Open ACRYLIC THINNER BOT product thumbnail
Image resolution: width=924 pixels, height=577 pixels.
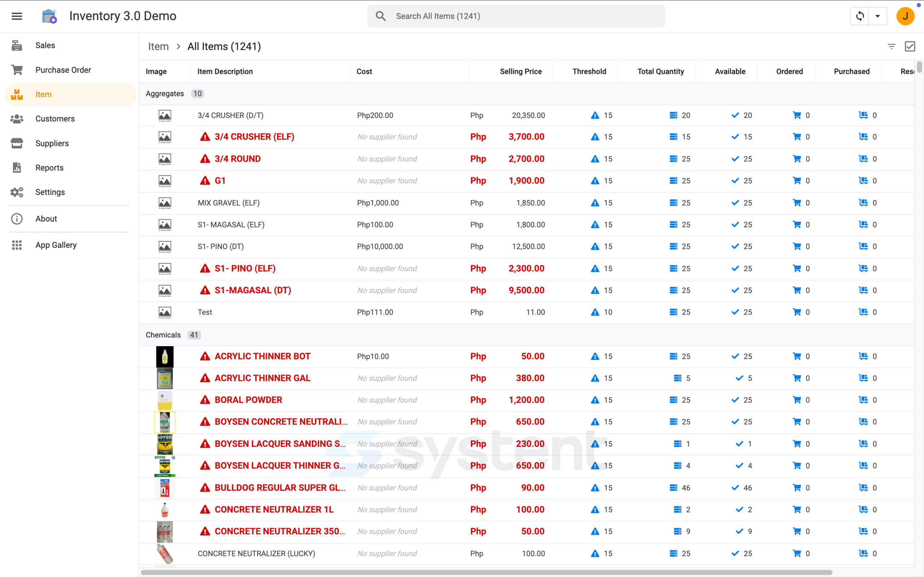pyautogui.click(x=165, y=357)
